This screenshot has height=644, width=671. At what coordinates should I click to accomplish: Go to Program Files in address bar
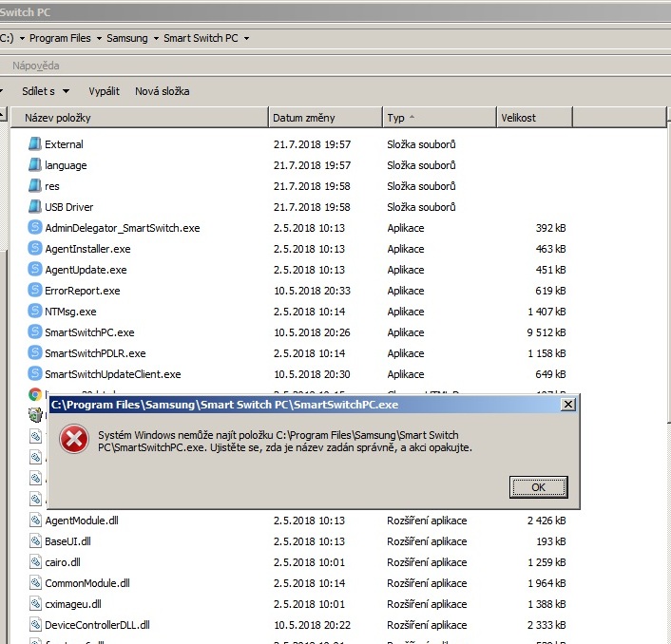click(60, 38)
